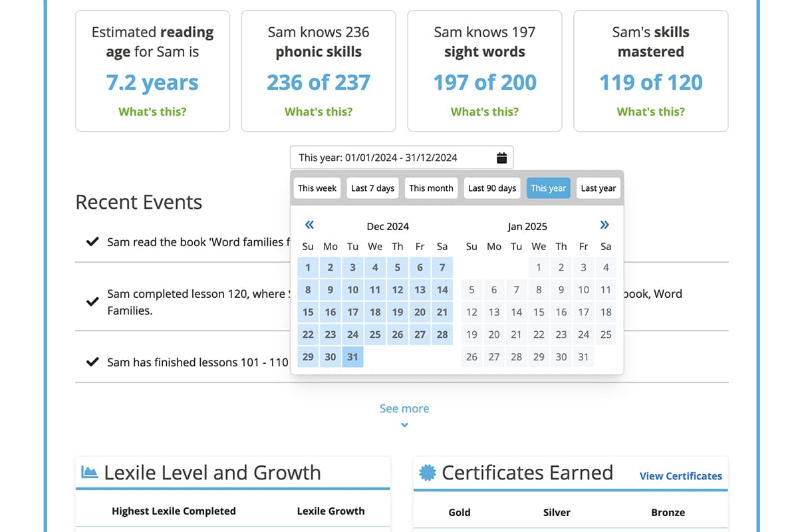Click the chart icon beside Lexile Level and Growth
Screen dimensions: 798x532
pos(88,472)
